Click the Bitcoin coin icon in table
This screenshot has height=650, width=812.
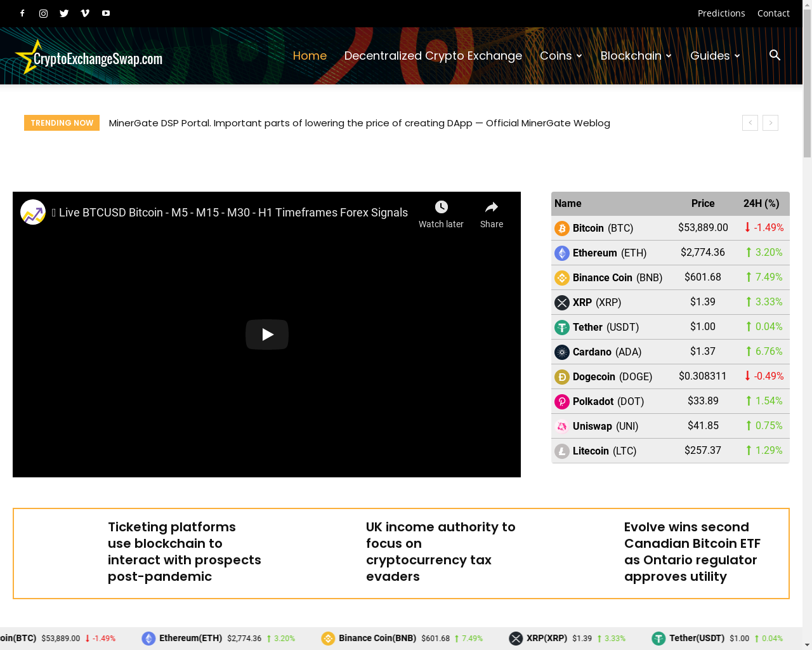[562, 228]
